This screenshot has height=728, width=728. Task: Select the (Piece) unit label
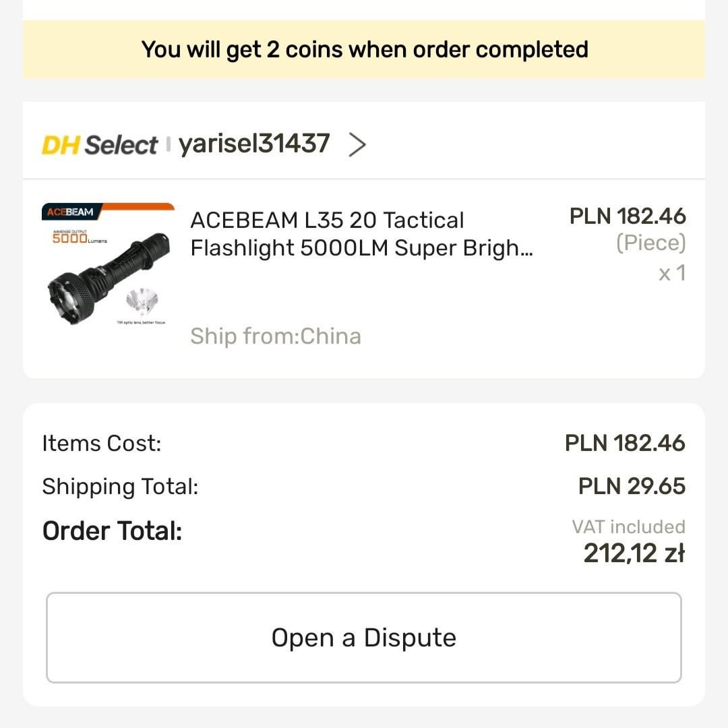coord(650,243)
